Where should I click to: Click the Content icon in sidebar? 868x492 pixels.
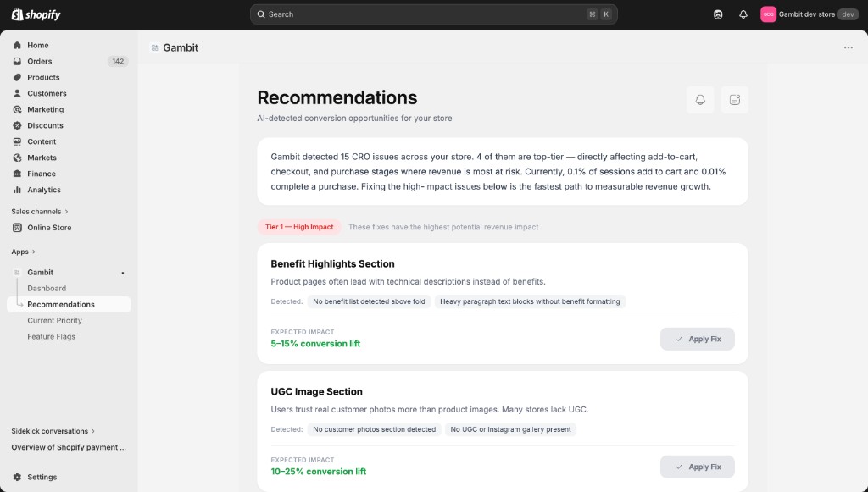[x=17, y=141]
